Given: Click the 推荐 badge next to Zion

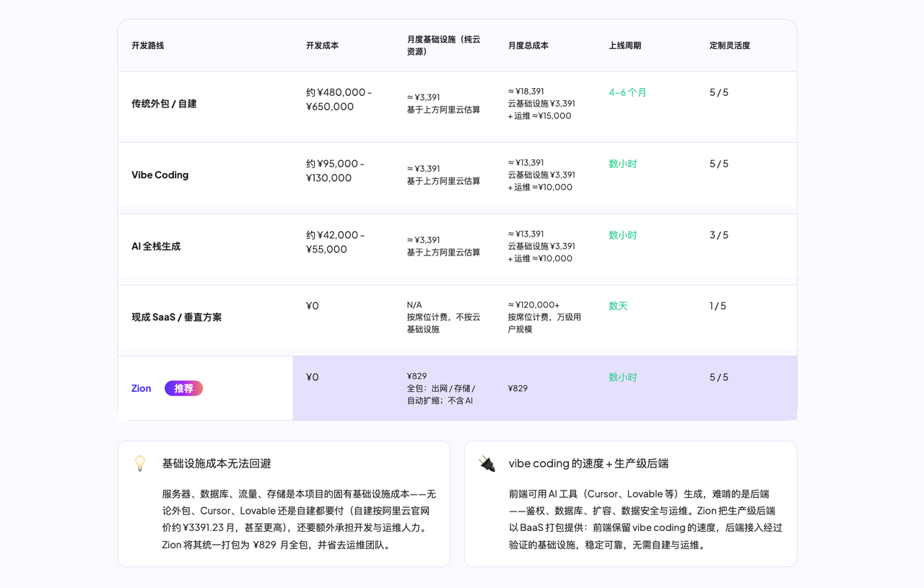Looking at the screenshot, I should 183,388.
